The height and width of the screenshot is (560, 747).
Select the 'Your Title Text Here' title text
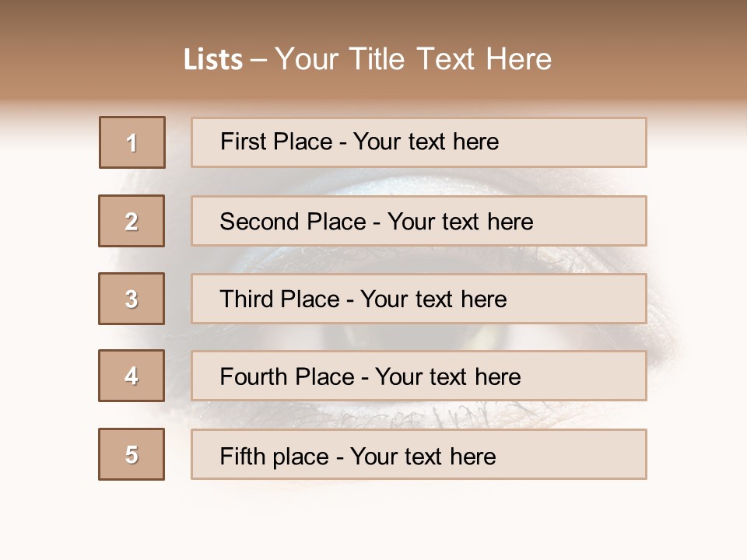tap(413, 59)
